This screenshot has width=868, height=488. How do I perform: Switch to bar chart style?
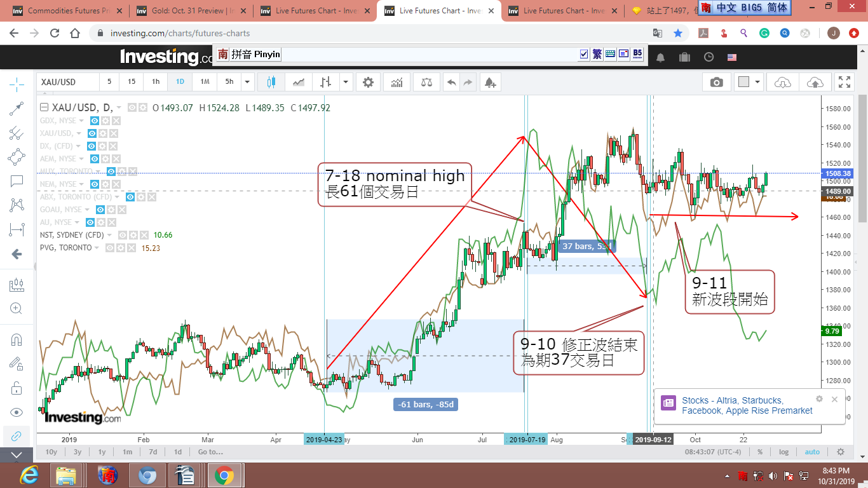(326, 82)
